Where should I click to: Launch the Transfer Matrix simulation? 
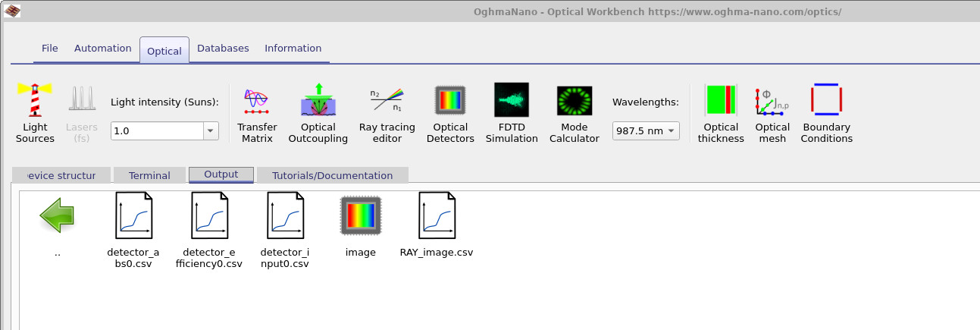coord(257,112)
